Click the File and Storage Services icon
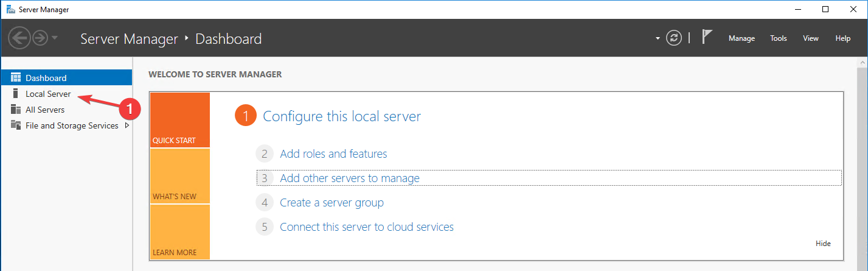868x271 pixels. pos(16,125)
